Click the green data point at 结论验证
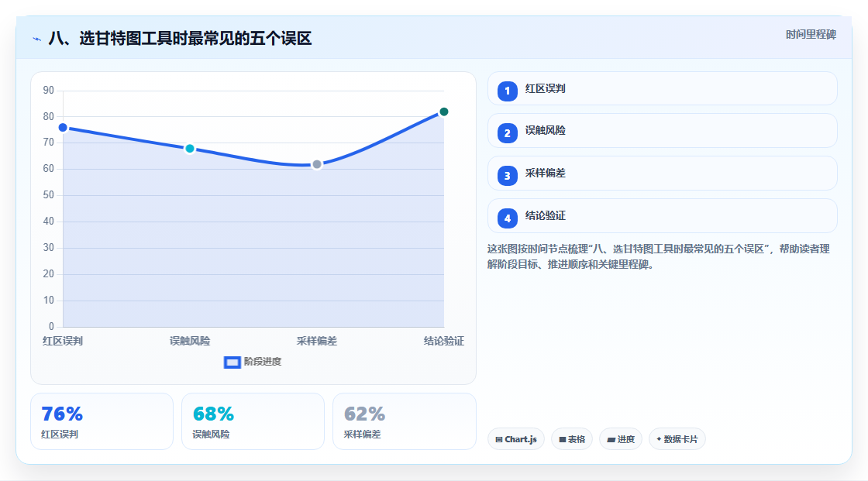Image resolution: width=868 pixels, height=481 pixels. click(x=443, y=112)
